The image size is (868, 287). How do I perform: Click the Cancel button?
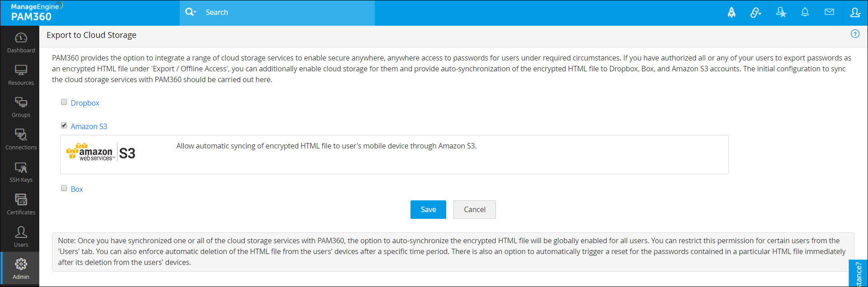[474, 209]
